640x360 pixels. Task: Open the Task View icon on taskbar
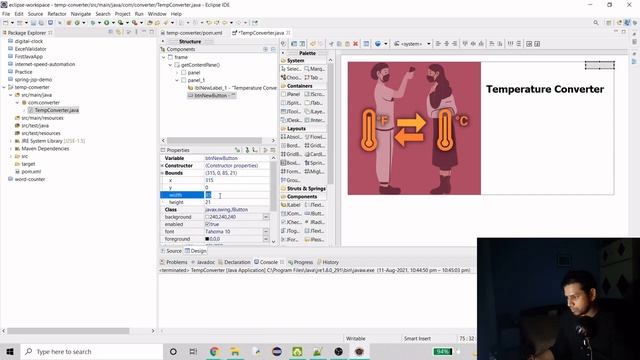point(193,351)
